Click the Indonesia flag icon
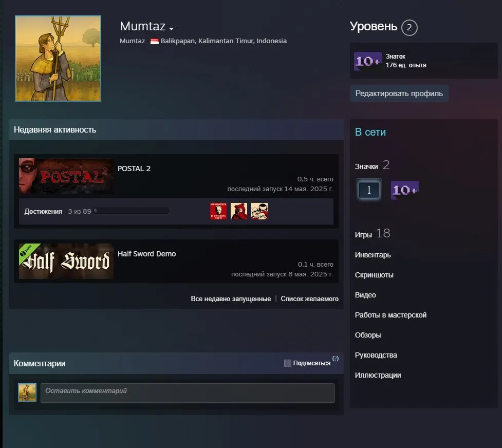The image size is (502, 448). (x=155, y=41)
